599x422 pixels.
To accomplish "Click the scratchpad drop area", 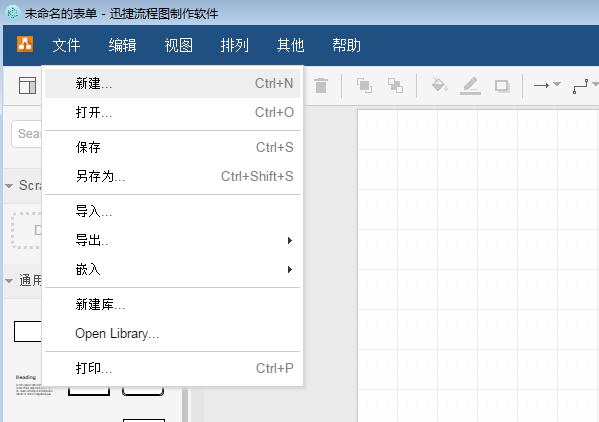I will (x=26, y=230).
